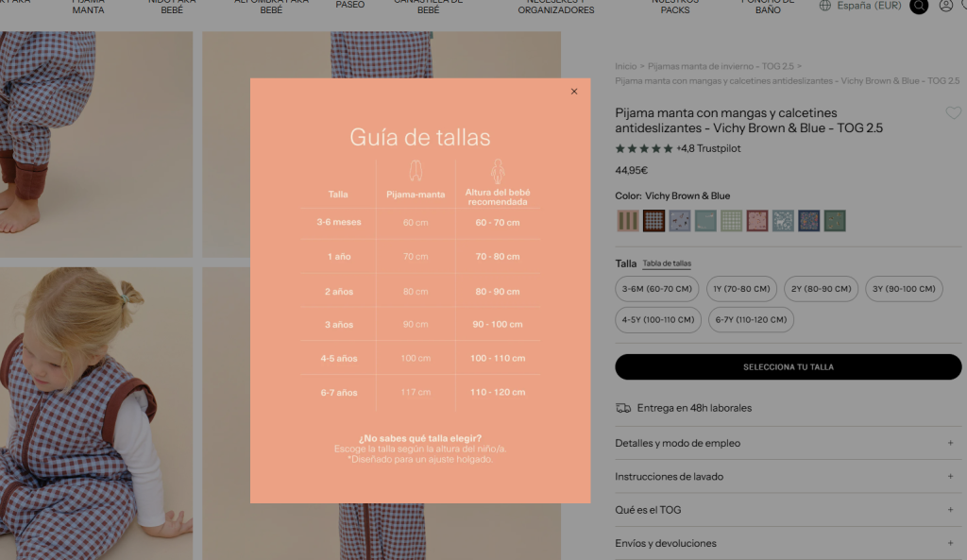Click the Trustpilot star rating

pos(644,148)
